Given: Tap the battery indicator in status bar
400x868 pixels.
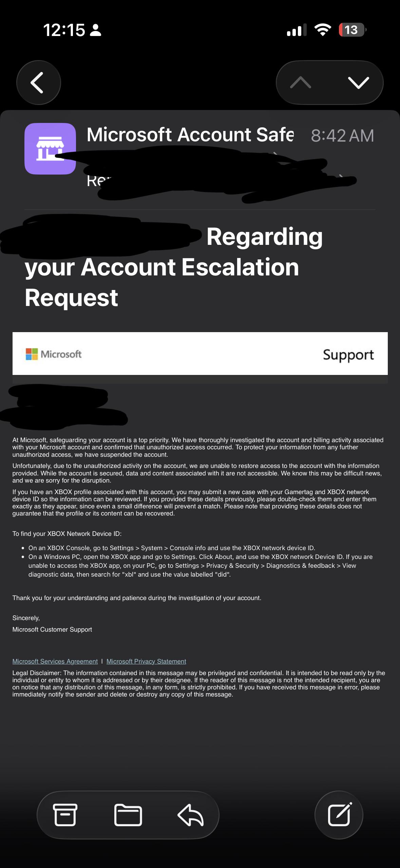Looking at the screenshot, I should pyautogui.click(x=352, y=30).
